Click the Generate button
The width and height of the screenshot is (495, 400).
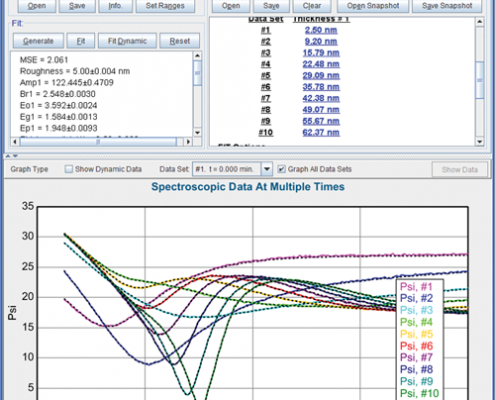coord(38,41)
